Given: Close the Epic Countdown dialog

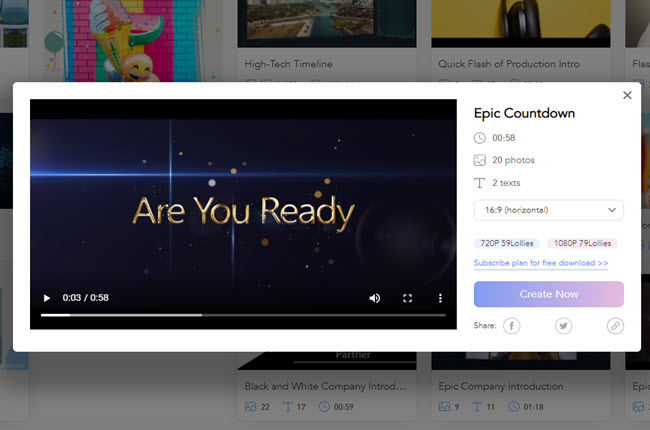Looking at the screenshot, I should tap(627, 95).
